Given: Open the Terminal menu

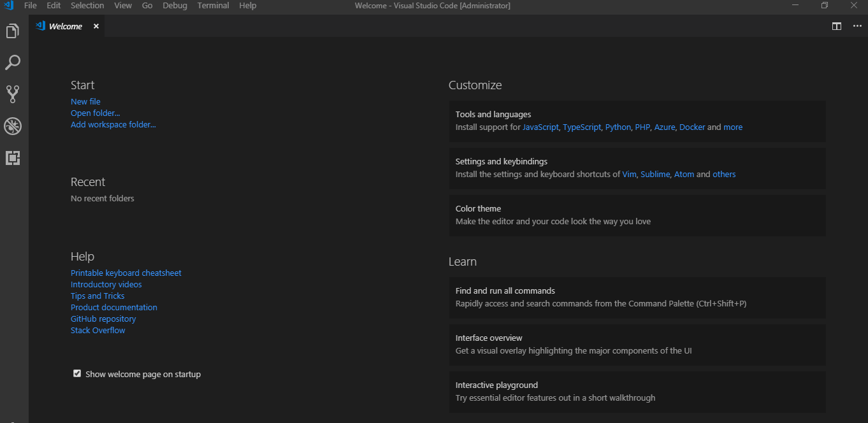Looking at the screenshot, I should pos(213,6).
